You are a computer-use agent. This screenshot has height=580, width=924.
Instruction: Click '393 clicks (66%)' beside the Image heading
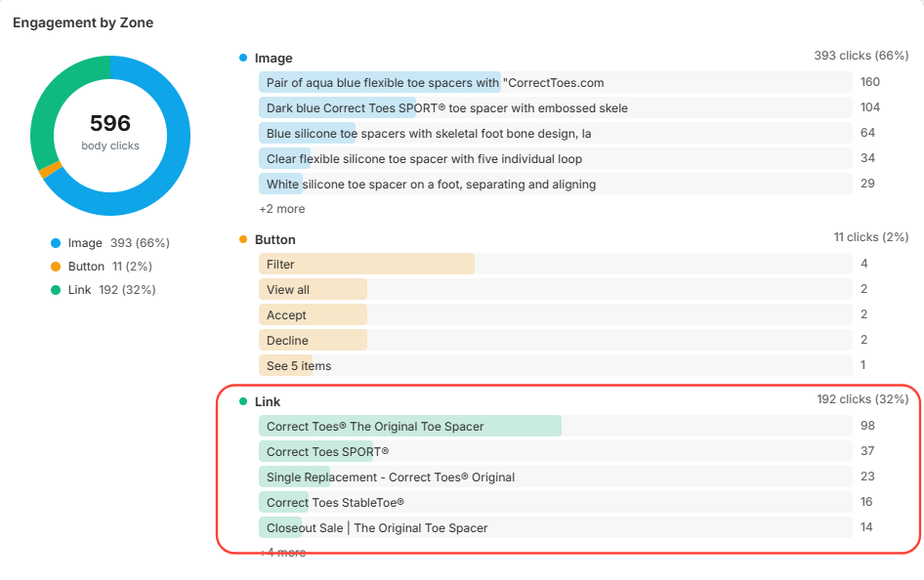(x=861, y=56)
